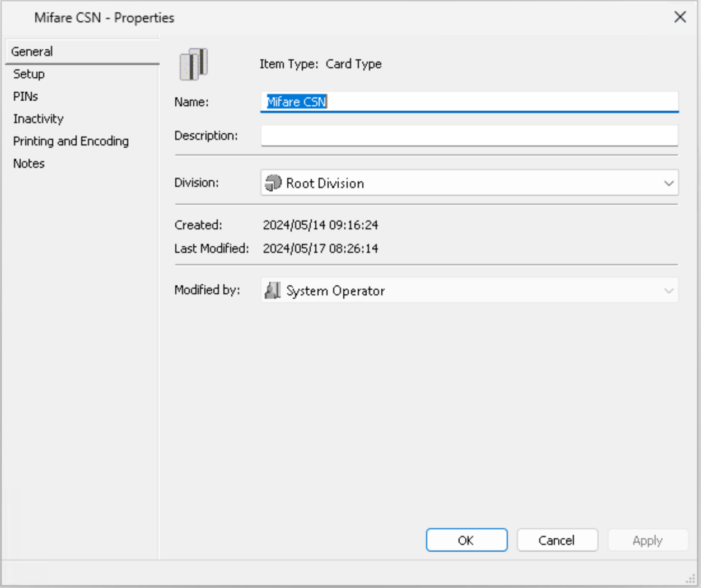This screenshot has height=588, width=701.
Task: Click the 'Name:' label
Action: click(x=191, y=102)
